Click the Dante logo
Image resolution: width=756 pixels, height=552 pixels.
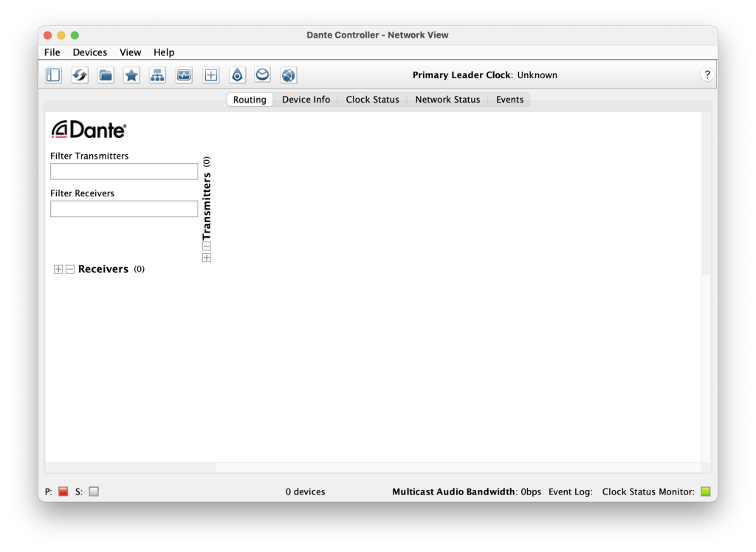[89, 130]
